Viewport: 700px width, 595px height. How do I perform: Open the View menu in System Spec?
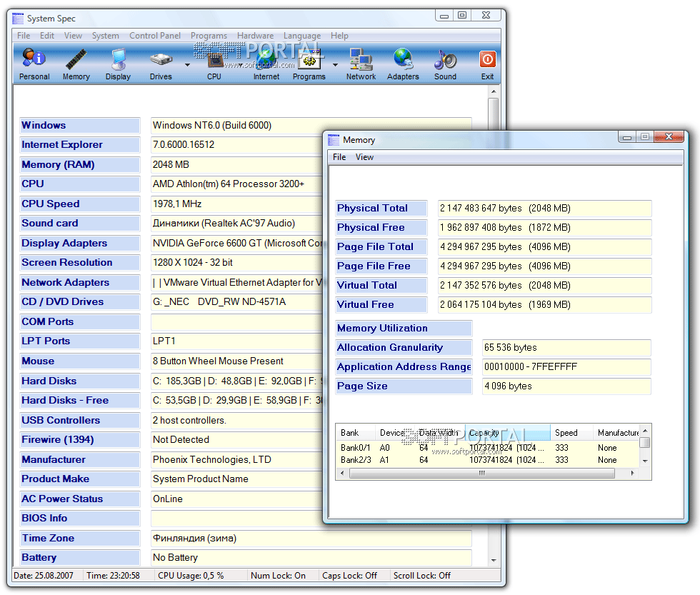coord(73,36)
